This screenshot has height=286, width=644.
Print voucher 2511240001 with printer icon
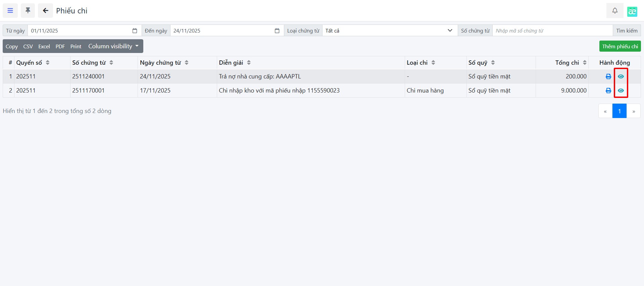point(608,76)
